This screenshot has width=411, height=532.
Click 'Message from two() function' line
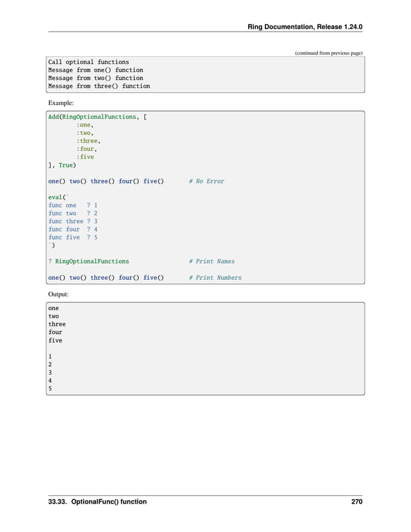95,78
